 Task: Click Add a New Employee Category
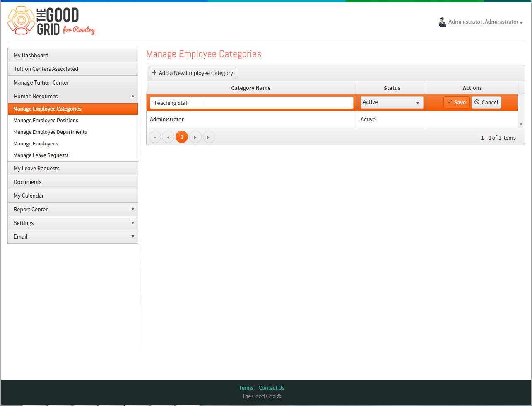click(193, 73)
